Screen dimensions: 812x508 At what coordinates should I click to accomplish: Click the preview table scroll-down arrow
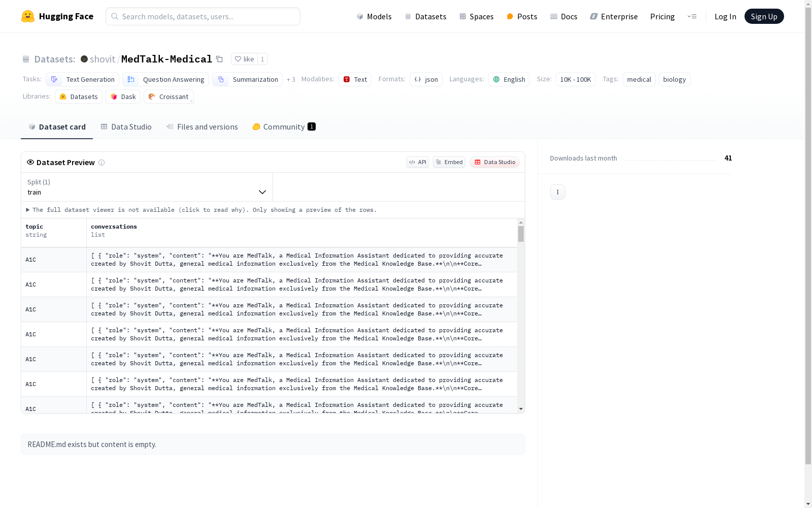click(521, 409)
